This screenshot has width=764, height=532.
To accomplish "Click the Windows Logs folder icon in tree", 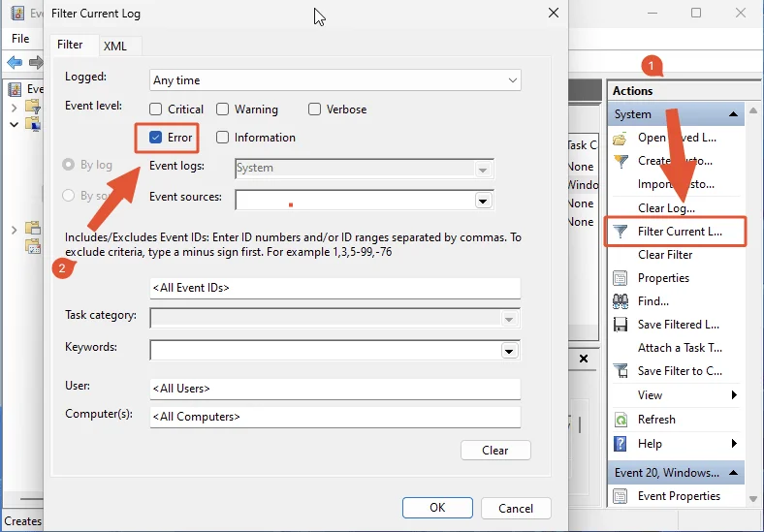I will 33,124.
